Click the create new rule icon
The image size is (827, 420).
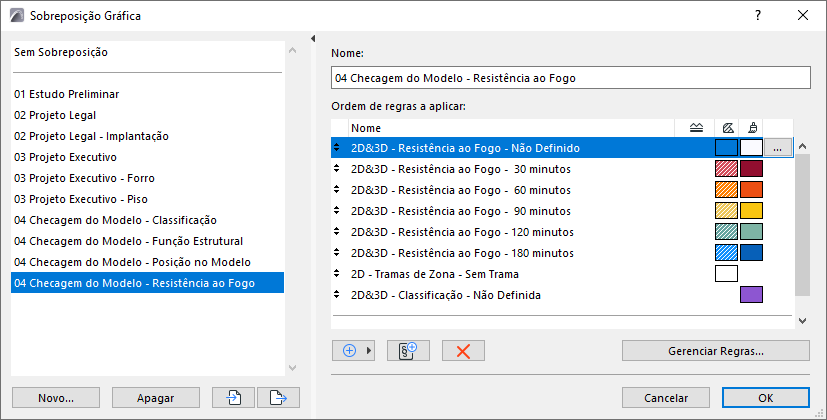[x=414, y=351]
